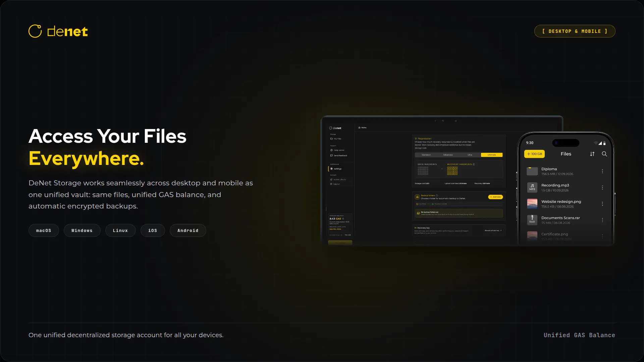Tap the Recording.mp3 file icon
This screenshot has height=362, width=644.
[532, 187]
